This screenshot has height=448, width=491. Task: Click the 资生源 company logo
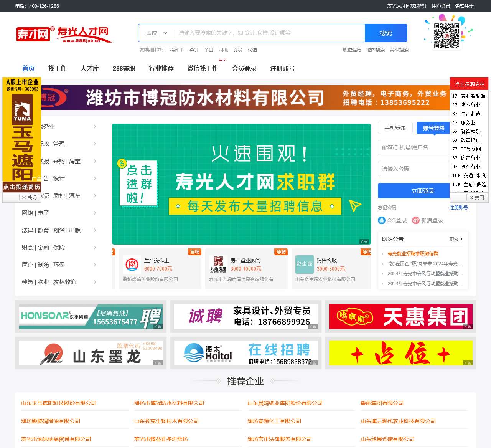pos(304,264)
